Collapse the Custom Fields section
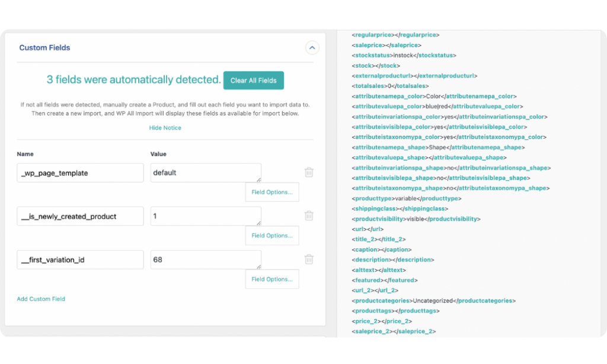The width and height of the screenshot is (607, 364). (x=312, y=47)
